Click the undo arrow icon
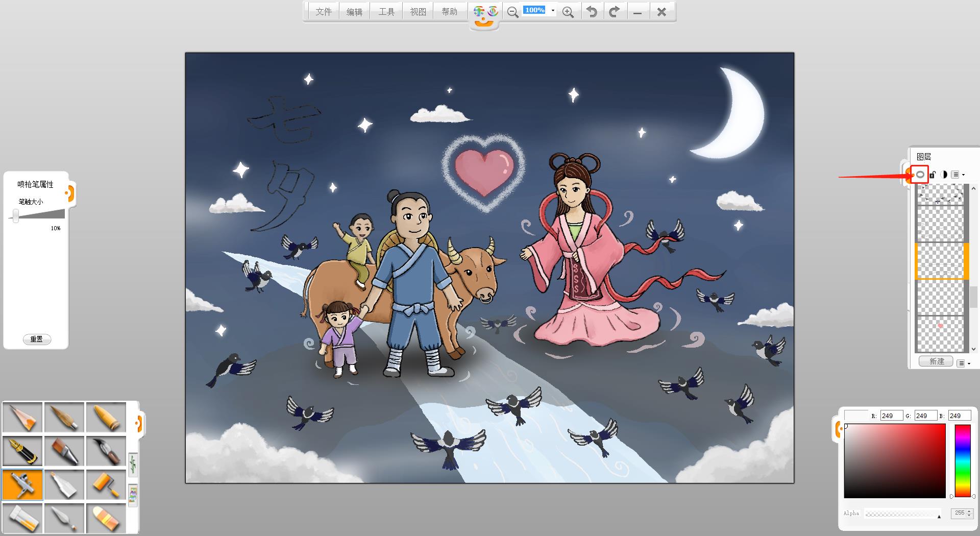 click(592, 12)
